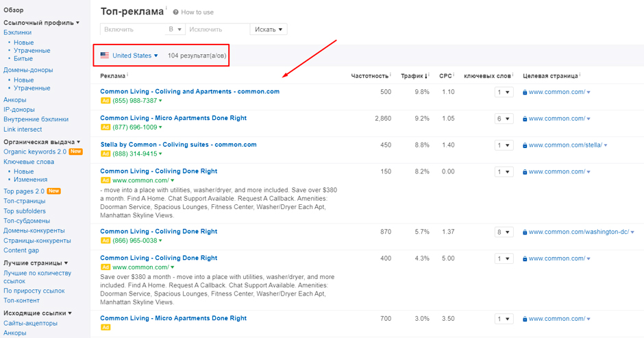Open keywords dropdown showing 8
Viewport: 644px width, 338px height.
click(x=504, y=232)
